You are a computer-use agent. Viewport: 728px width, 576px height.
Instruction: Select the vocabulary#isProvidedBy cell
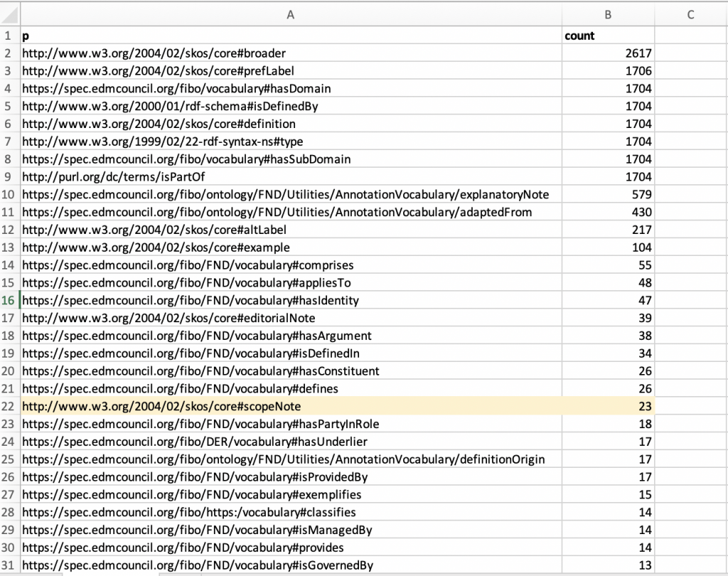(x=291, y=477)
